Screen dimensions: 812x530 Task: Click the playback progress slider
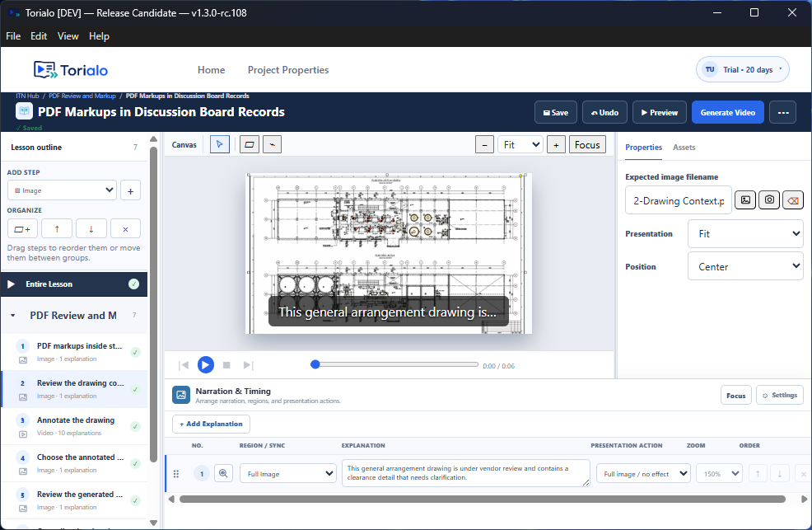click(x=396, y=364)
